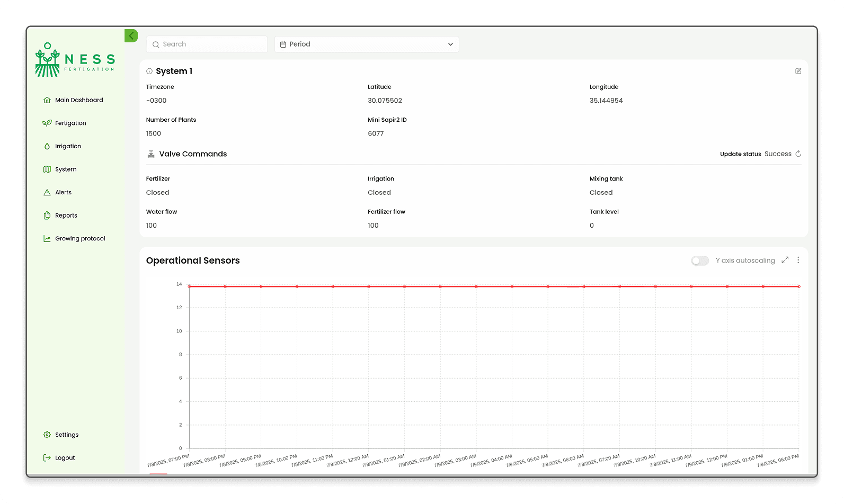The width and height of the screenshot is (844, 504).
Task: Refresh update status with circular arrow
Action: (x=798, y=154)
